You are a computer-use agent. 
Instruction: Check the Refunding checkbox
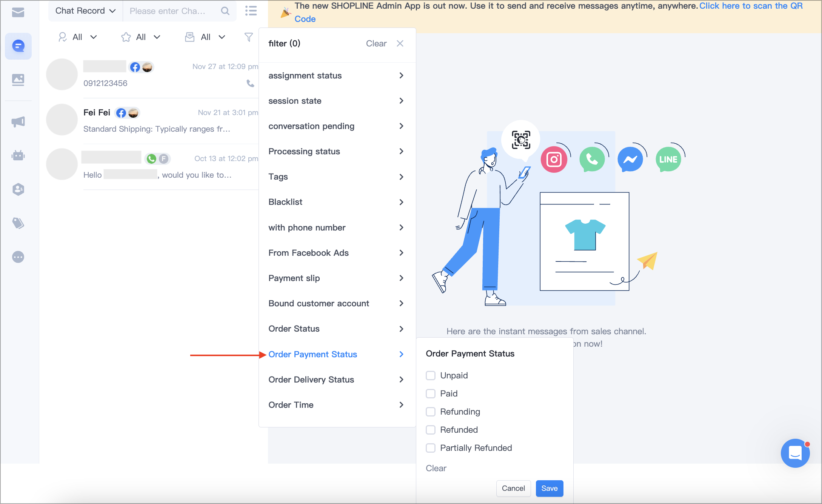tap(431, 412)
